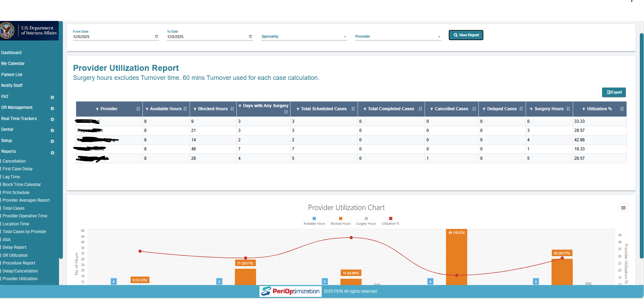Sort by Days with Any Surgery arrows
This screenshot has width=644, height=299.
click(x=286, y=112)
